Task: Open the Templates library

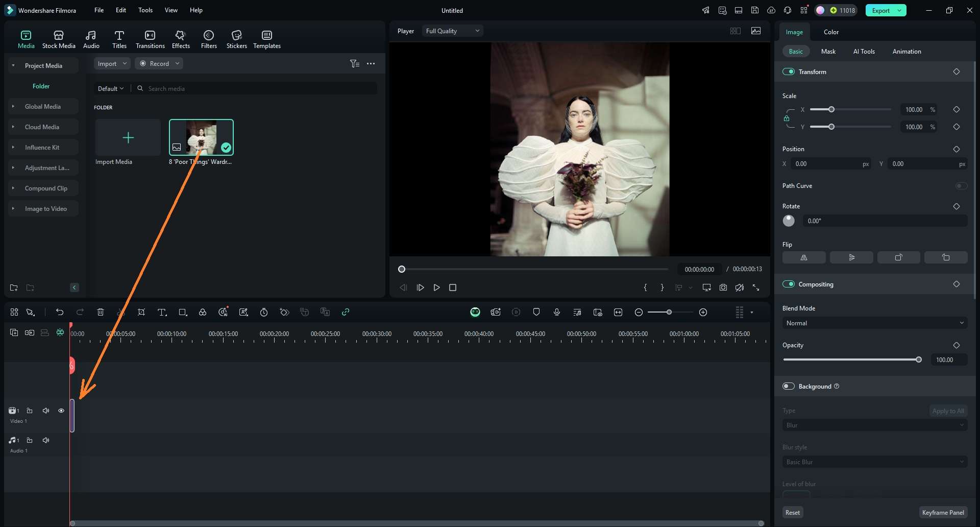Action: 267,39
